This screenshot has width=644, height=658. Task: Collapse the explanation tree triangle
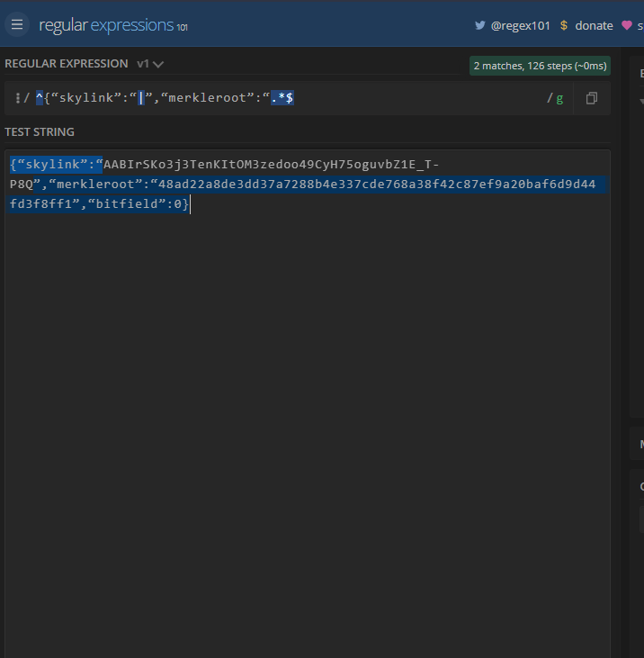[641, 101]
